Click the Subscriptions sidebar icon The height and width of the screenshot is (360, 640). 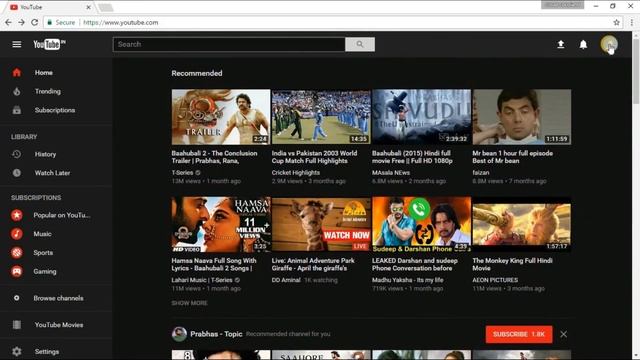tap(17, 110)
